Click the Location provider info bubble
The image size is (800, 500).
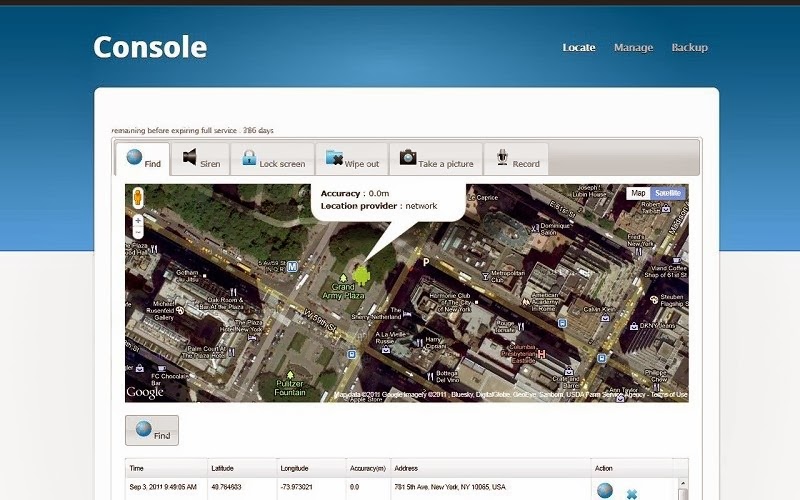pyautogui.click(x=388, y=202)
